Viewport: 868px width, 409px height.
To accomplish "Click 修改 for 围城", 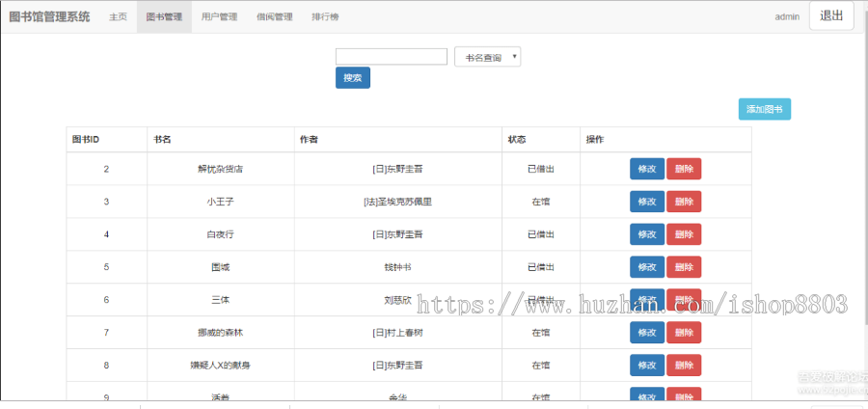I will (647, 267).
